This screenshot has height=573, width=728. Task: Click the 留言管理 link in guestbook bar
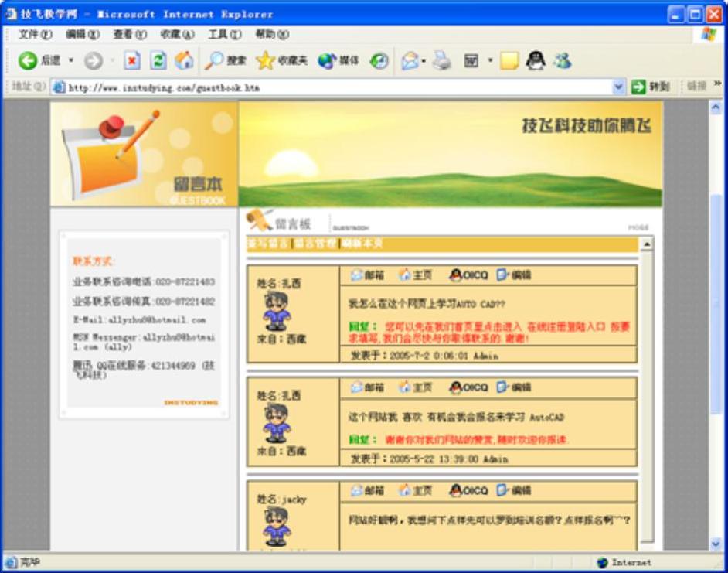[315, 244]
